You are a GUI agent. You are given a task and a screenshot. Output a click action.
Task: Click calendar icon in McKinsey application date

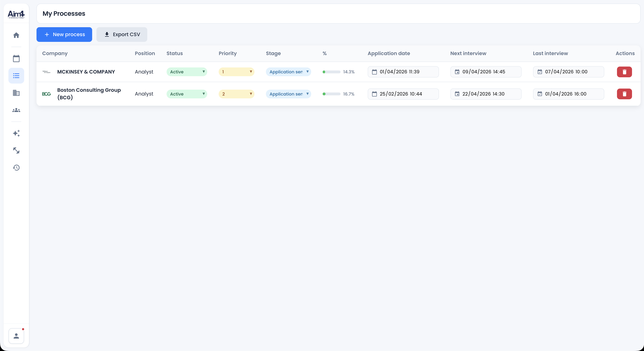click(374, 72)
